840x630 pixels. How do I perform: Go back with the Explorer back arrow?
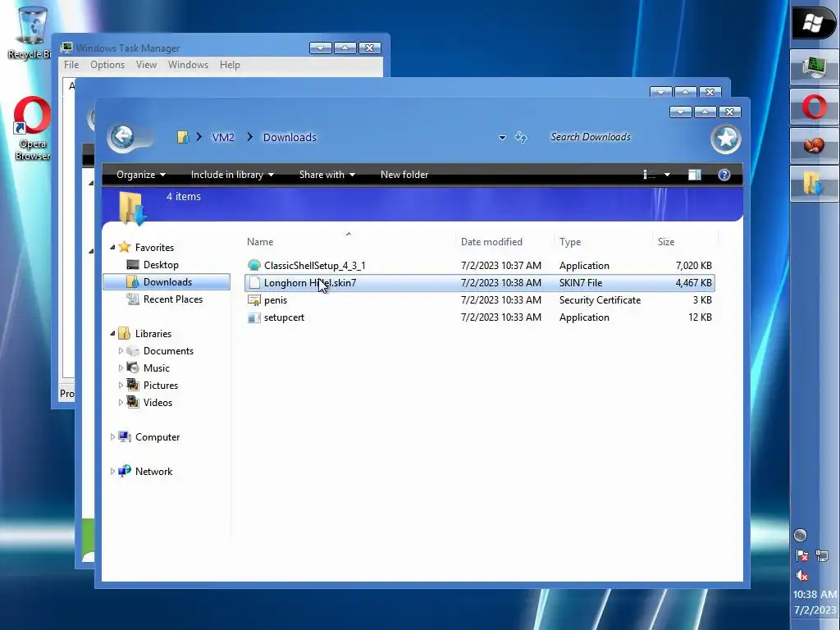[122, 137]
